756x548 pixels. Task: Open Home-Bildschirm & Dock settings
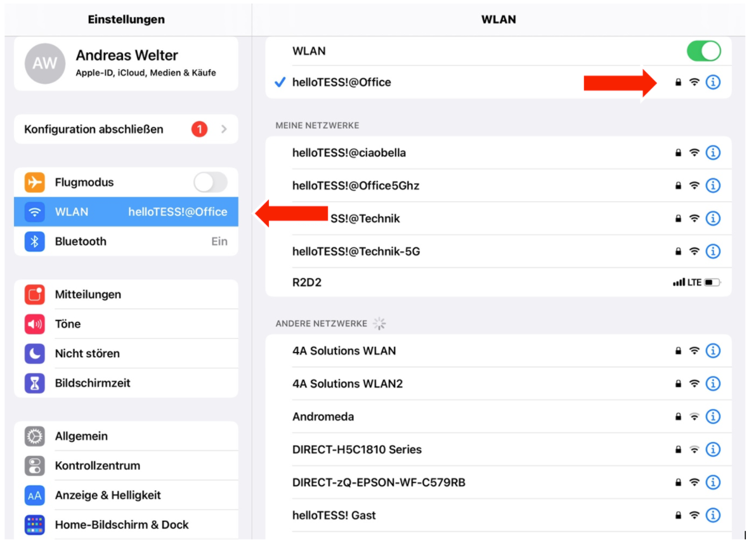(x=126, y=525)
